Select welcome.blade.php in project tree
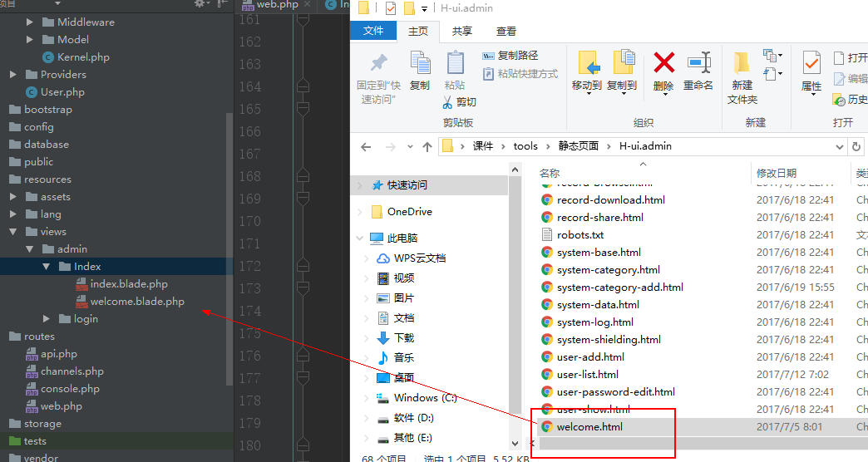This screenshot has height=462, width=868. pos(136,302)
